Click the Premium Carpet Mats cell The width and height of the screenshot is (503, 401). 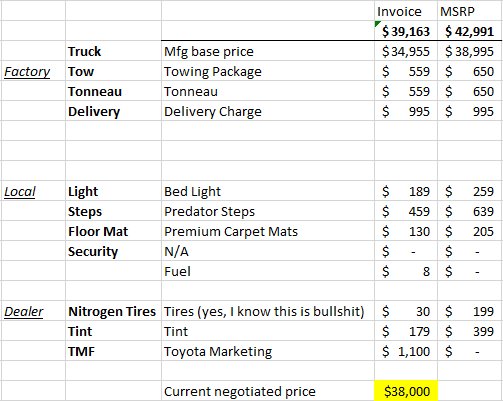pyautogui.click(x=268, y=231)
